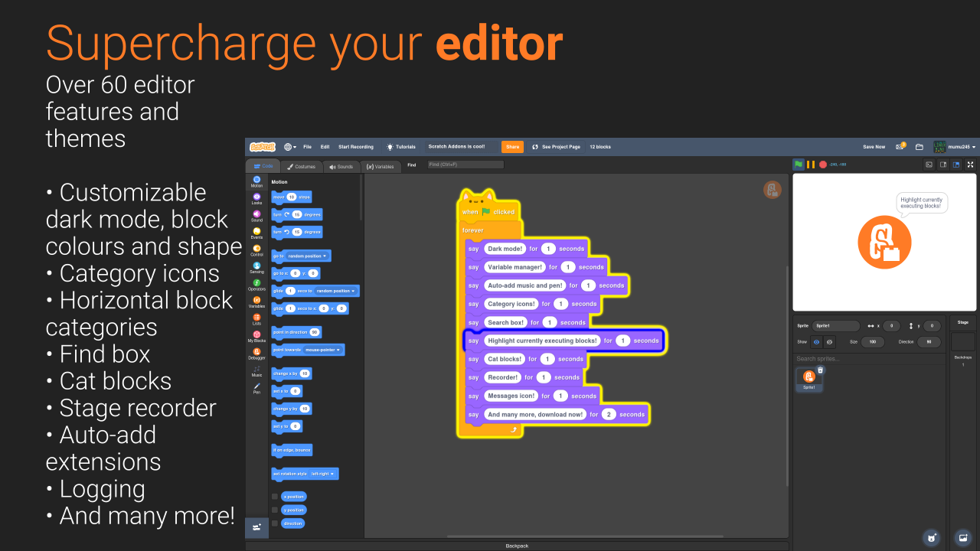The width and height of the screenshot is (980, 551).
Task: Enter full screen stage mode
Action: [x=971, y=165]
